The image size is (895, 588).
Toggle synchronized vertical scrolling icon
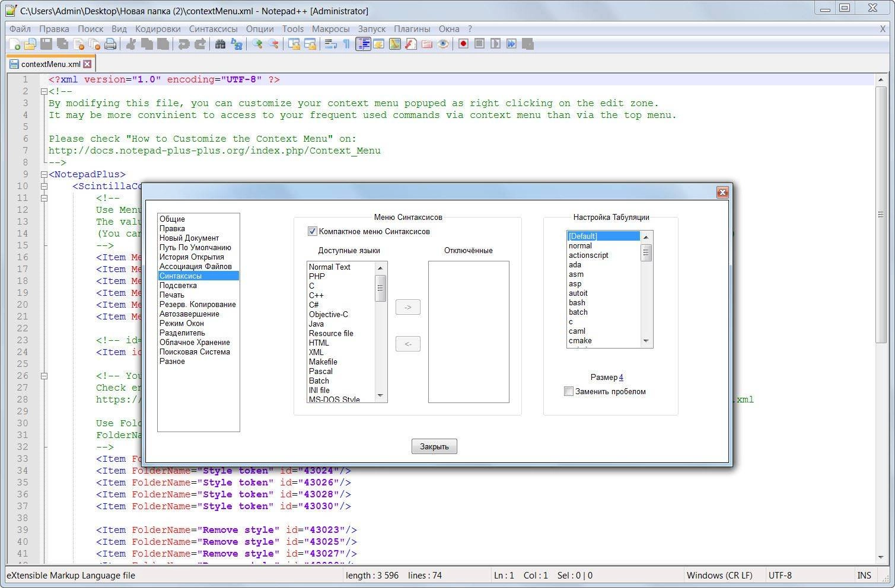tap(294, 44)
